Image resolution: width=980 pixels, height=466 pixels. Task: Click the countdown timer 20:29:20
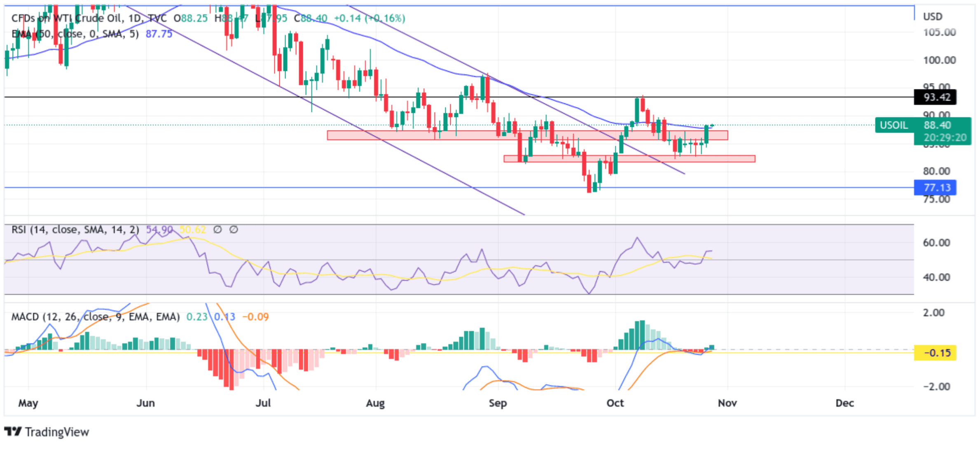click(x=945, y=137)
